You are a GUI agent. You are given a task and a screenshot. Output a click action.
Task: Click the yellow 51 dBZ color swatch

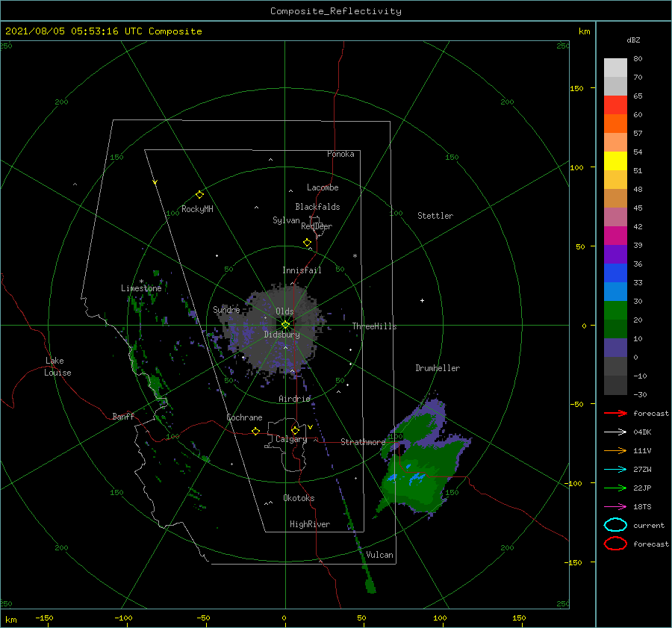(x=615, y=161)
